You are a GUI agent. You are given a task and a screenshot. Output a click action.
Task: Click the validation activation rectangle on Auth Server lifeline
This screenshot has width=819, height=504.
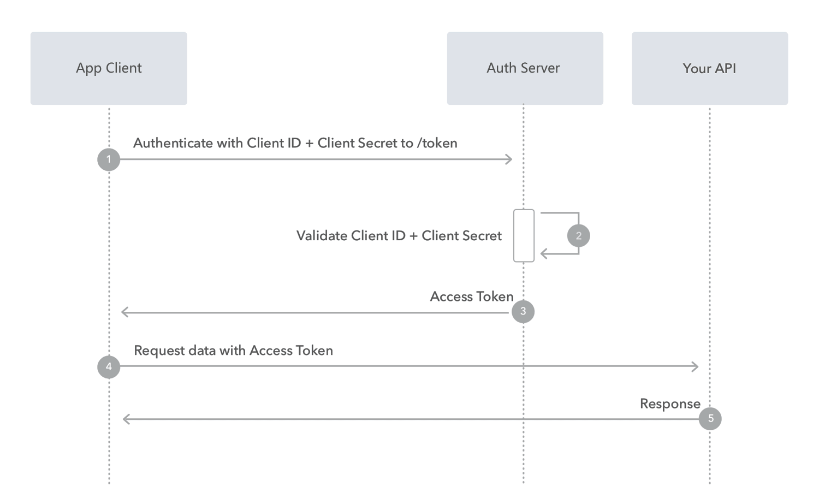(524, 236)
